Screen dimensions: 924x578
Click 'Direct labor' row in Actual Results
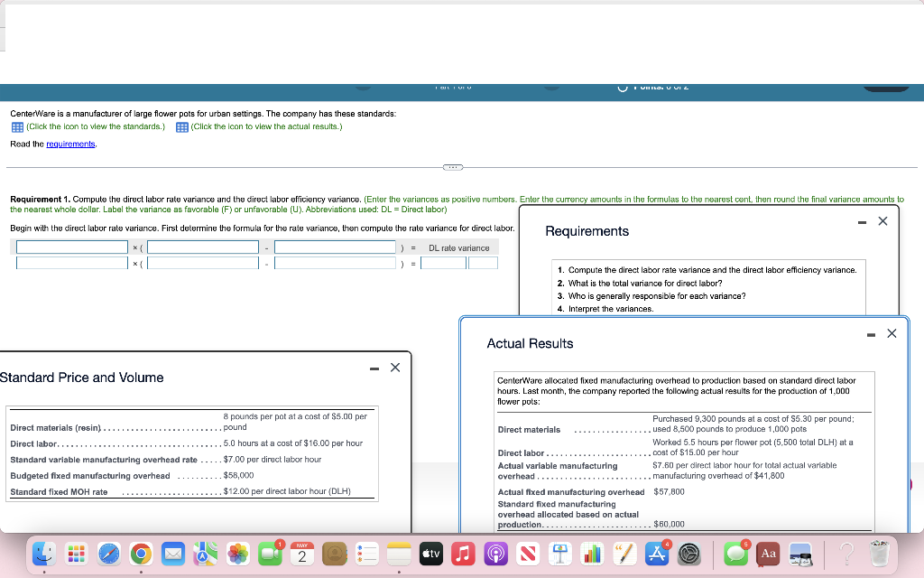click(684, 448)
